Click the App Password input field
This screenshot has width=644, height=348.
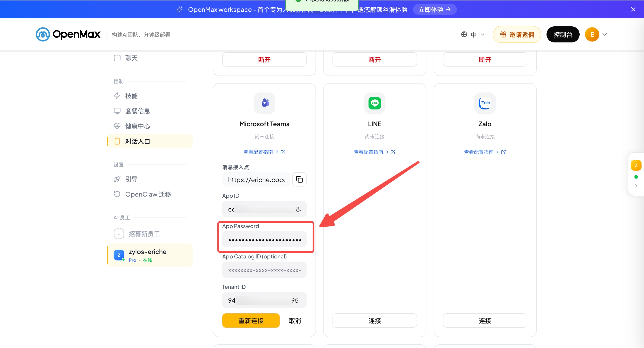click(264, 239)
